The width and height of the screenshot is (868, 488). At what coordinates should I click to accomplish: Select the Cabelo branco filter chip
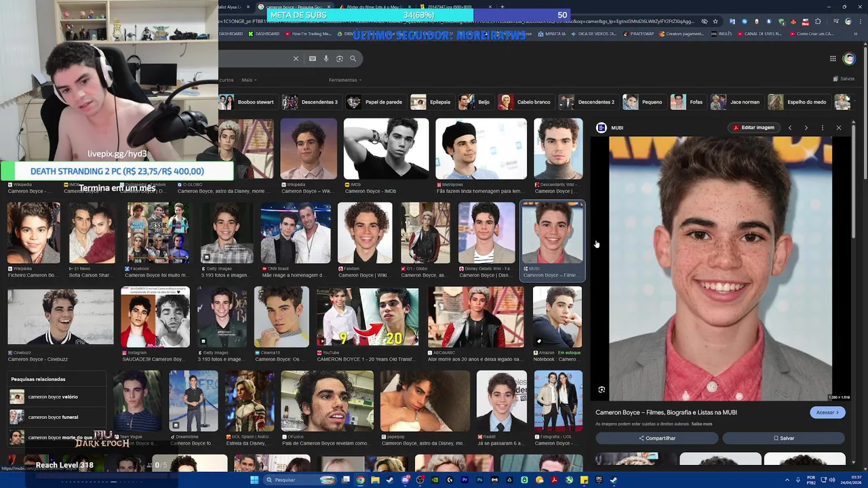pyautogui.click(x=525, y=102)
